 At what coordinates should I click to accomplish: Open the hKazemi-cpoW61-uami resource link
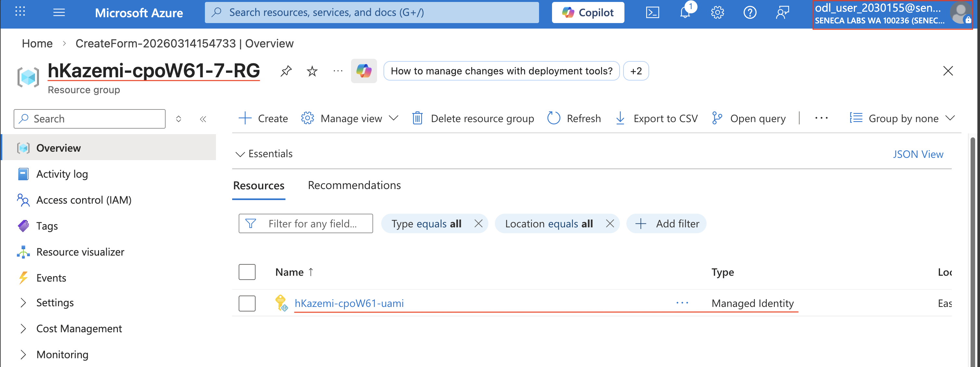tap(349, 303)
